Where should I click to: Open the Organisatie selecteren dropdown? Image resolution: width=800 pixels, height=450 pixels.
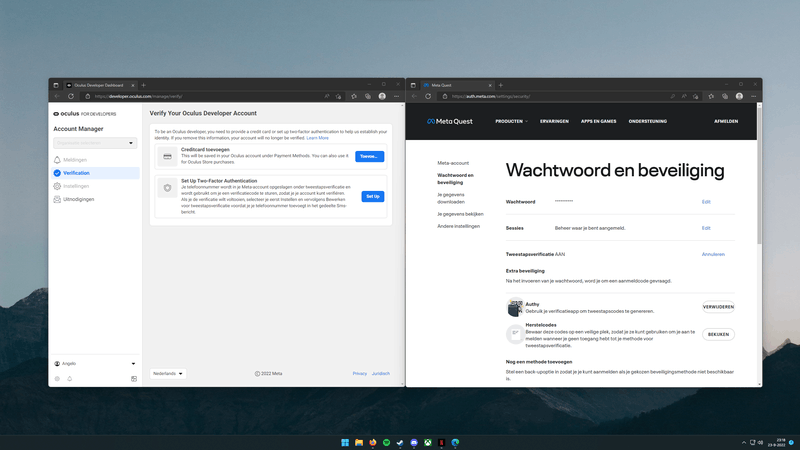pos(95,143)
